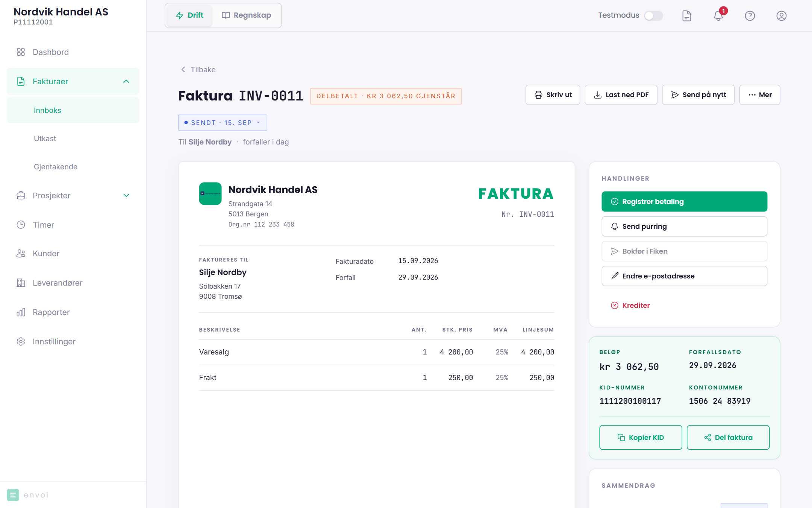Click the amount 'kr 3 062,50'
Viewport: 812px width, 508px height.
pyautogui.click(x=629, y=367)
